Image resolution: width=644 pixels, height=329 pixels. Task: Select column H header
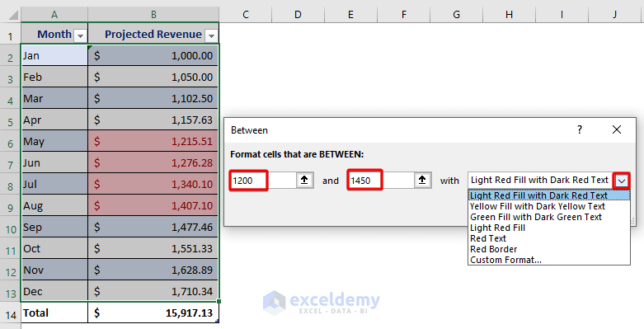pos(509,15)
